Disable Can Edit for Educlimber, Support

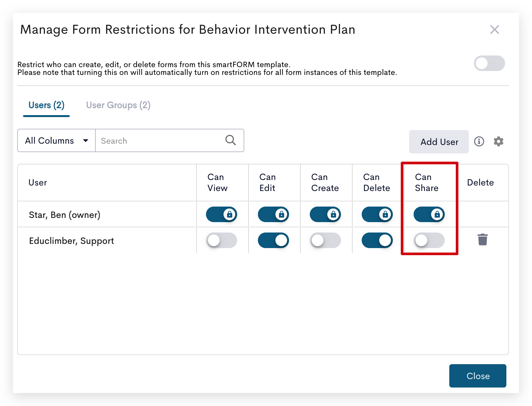pos(273,240)
